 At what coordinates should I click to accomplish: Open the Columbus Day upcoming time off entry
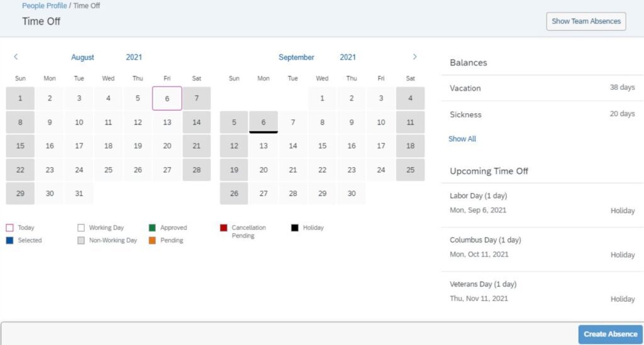pos(542,248)
